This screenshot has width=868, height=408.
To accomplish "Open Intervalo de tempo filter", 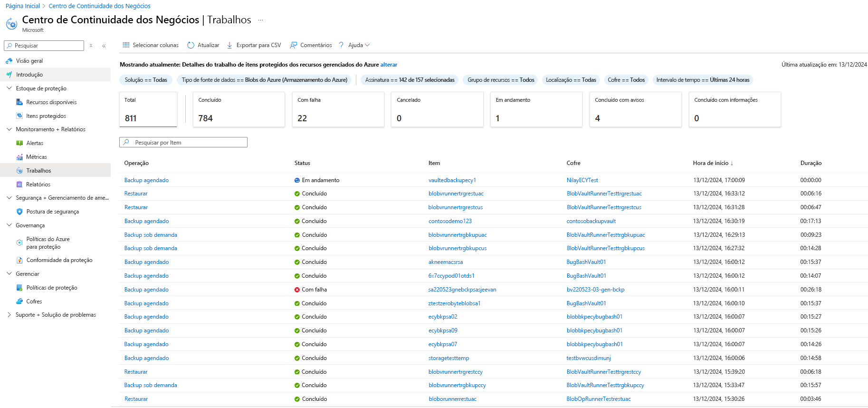I will (703, 80).
